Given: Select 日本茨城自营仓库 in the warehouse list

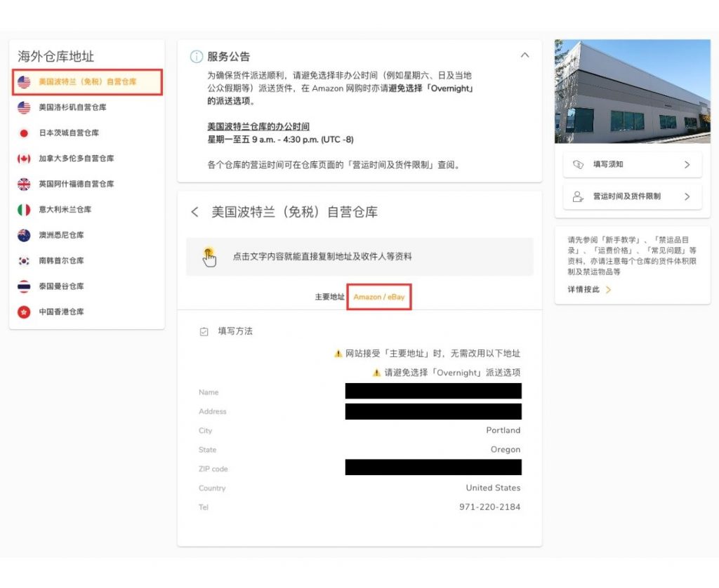Looking at the screenshot, I should 87,133.
